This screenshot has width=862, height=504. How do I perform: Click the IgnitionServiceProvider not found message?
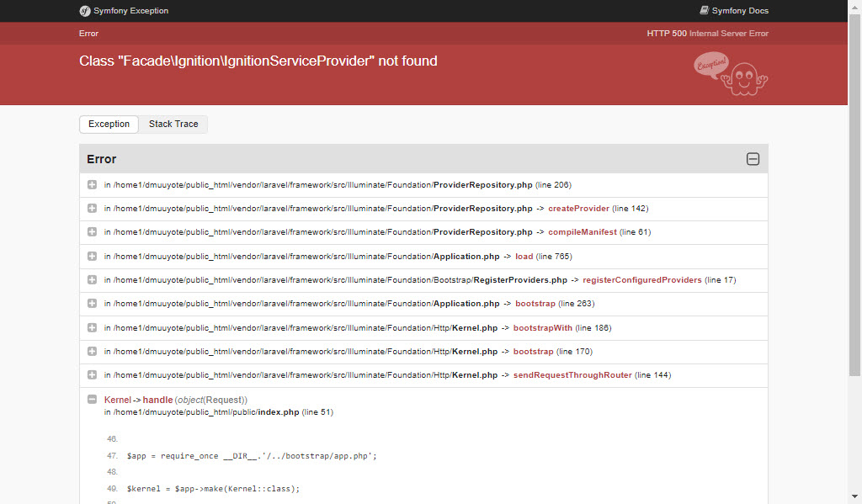click(258, 61)
